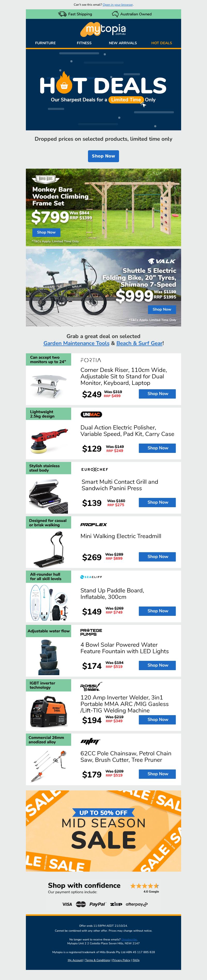Click the Mid Season Sale banner
This screenshot has width=207, height=980.
(x=103, y=831)
